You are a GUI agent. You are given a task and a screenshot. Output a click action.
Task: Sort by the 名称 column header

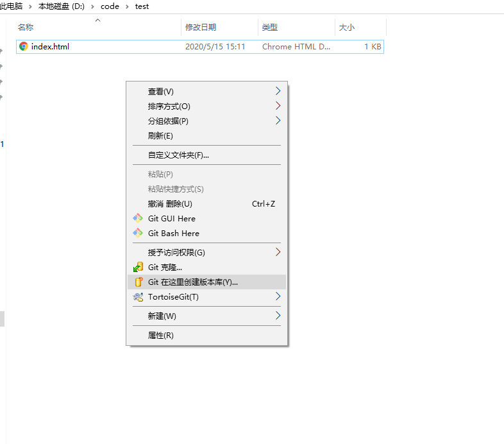[x=26, y=28]
